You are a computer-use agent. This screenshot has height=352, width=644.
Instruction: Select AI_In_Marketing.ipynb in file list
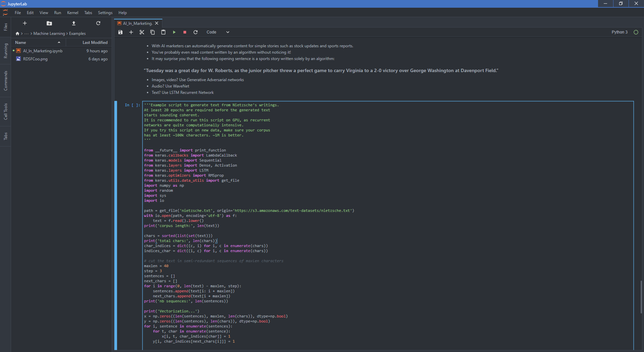61,51
